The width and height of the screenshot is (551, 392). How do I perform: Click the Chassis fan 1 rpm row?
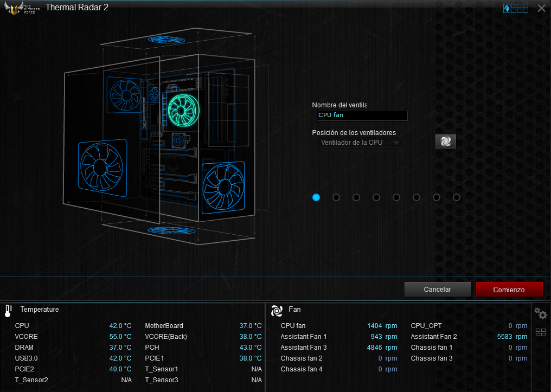(469, 348)
